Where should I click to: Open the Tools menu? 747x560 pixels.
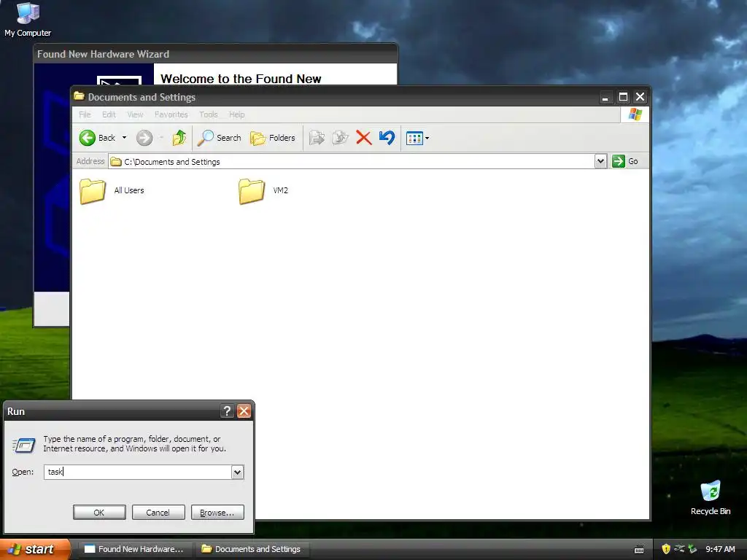tap(208, 114)
